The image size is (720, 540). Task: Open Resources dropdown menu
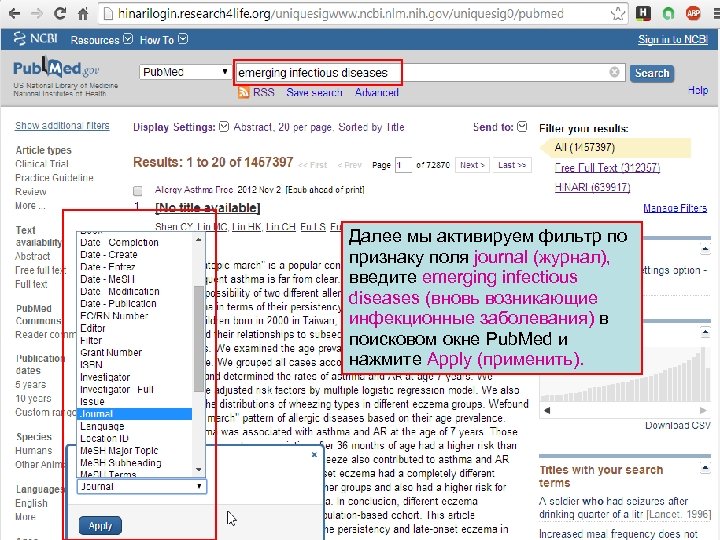101,40
